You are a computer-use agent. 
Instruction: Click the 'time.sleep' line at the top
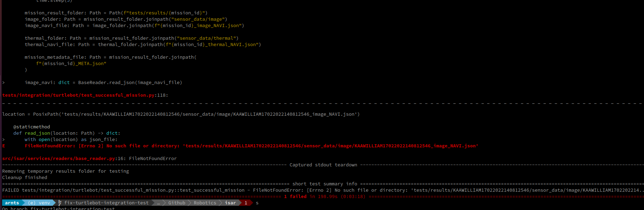pyautogui.click(x=54, y=1)
